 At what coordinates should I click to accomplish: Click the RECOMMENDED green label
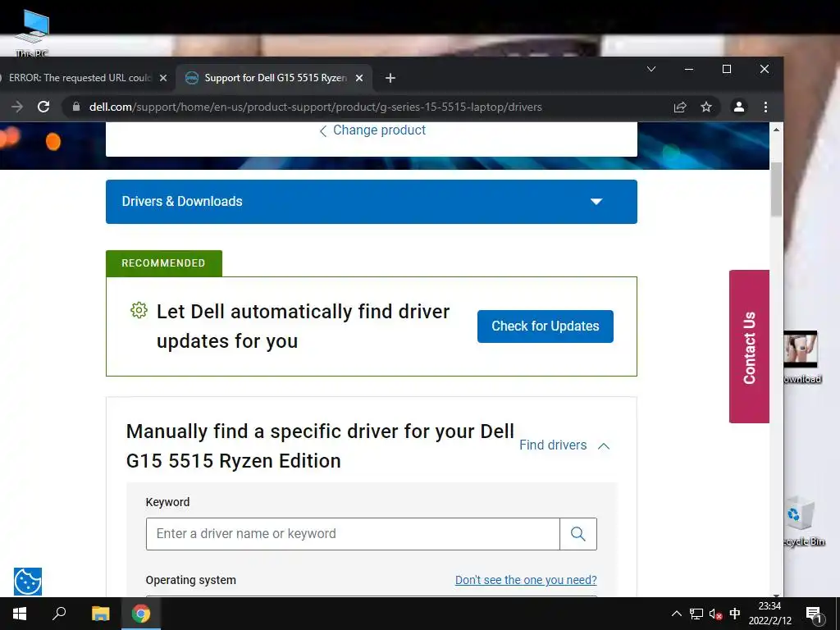tap(163, 263)
